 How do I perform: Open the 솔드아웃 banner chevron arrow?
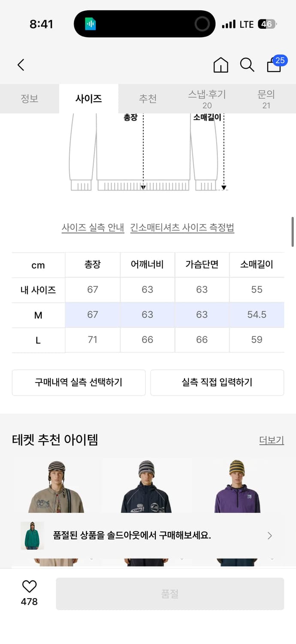(x=269, y=536)
